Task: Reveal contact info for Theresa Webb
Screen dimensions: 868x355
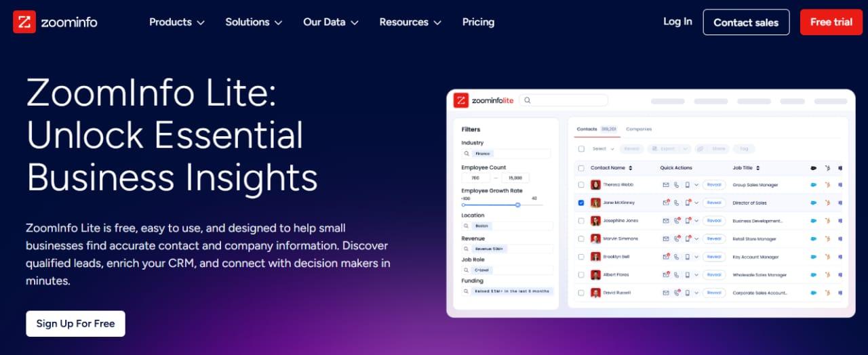Action: click(714, 185)
